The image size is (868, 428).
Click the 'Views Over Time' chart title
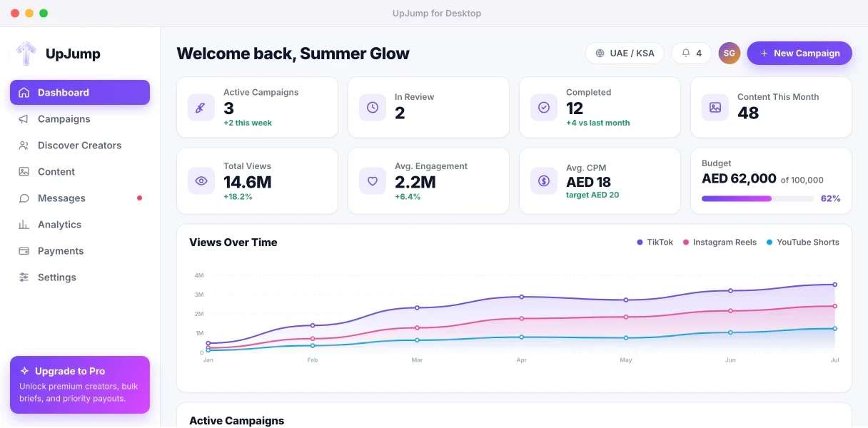pos(233,243)
